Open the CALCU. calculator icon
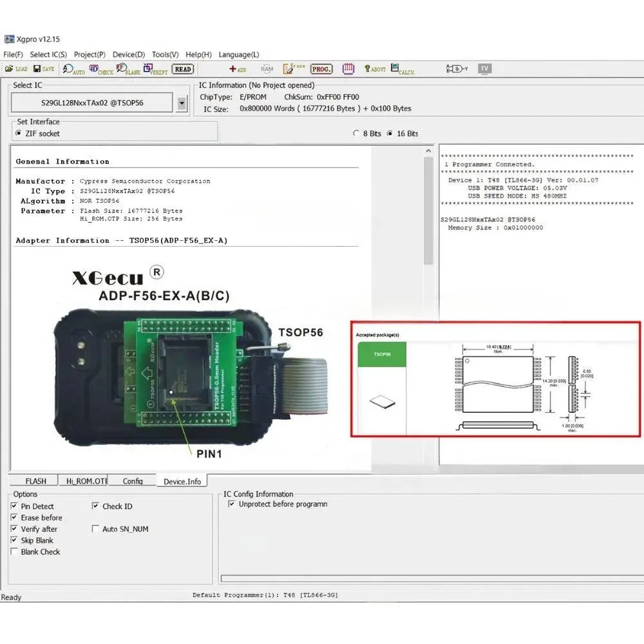This screenshot has height=644, width=644. (402, 69)
